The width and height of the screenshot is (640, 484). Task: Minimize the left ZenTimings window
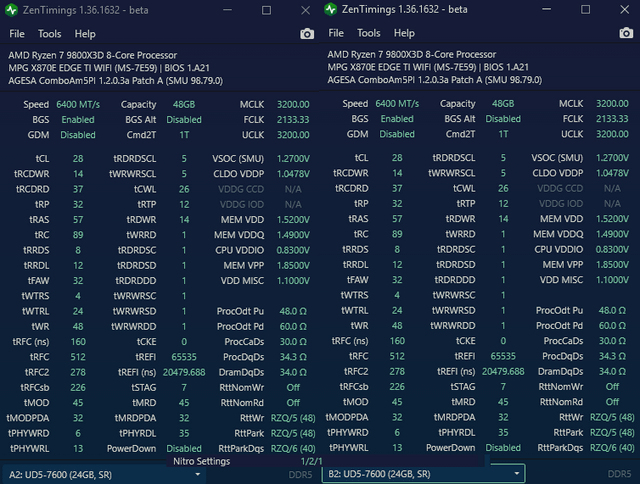(227, 10)
